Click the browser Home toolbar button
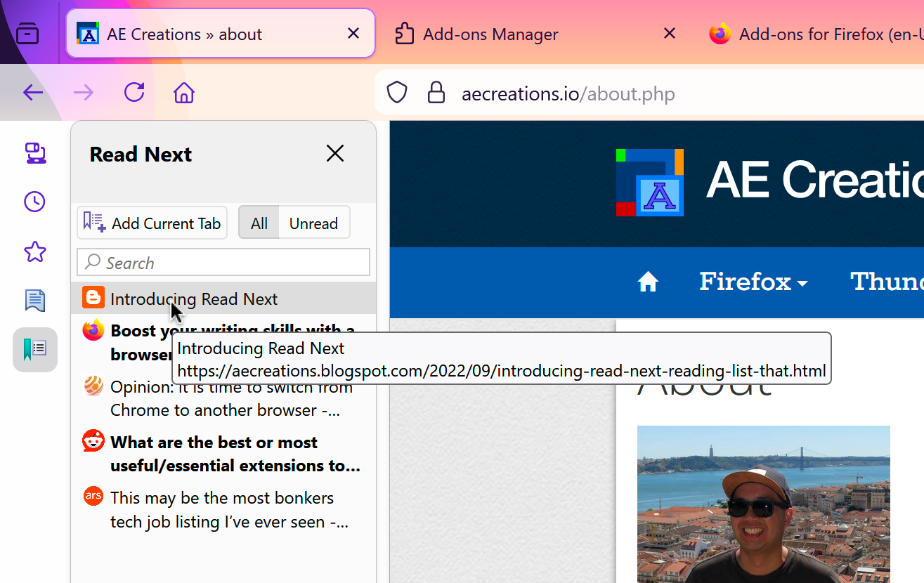Viewport: 924px width, 583px height. (x=183, y=92)
